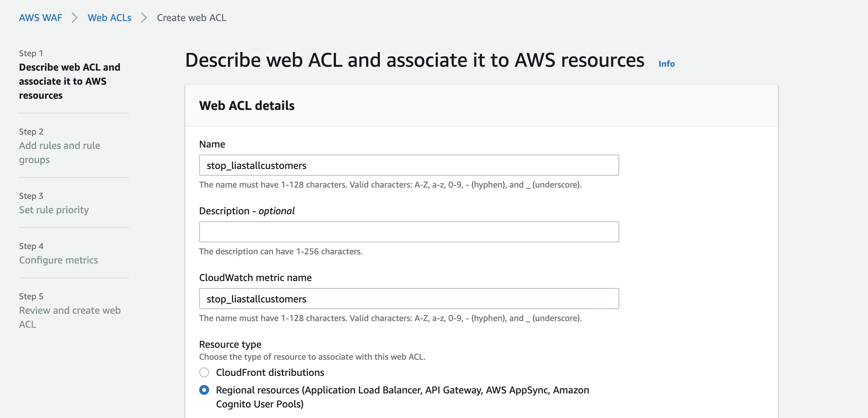Click Step 2 Add rules and rule groups
Viewport: 868px width, 418px height.
59,152
